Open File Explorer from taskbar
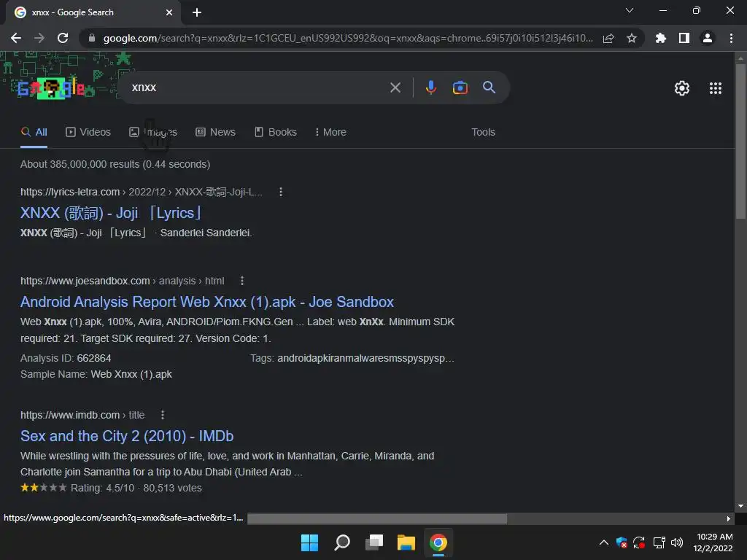 point(406,542)
